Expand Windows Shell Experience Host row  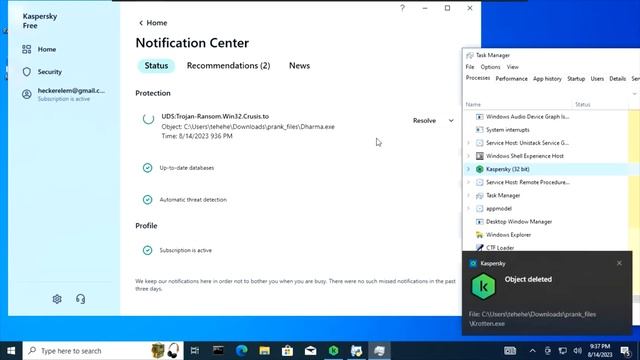pos(469,156)
